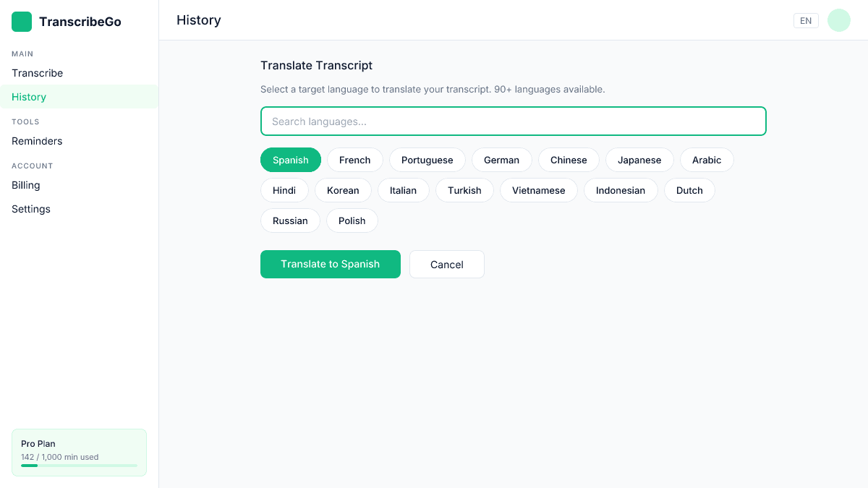The width and height of the screenshot is (868, 488).
Task: Open the Billing page
Action: [25, 185]
